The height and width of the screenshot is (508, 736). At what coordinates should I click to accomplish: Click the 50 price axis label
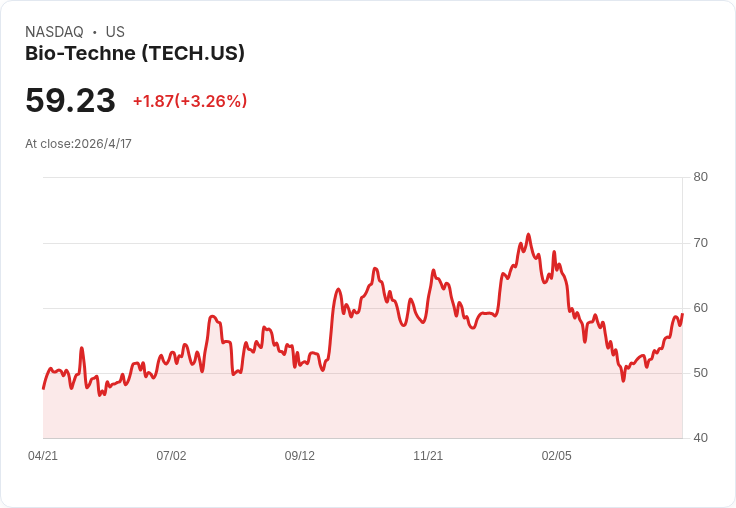point(700,373)
